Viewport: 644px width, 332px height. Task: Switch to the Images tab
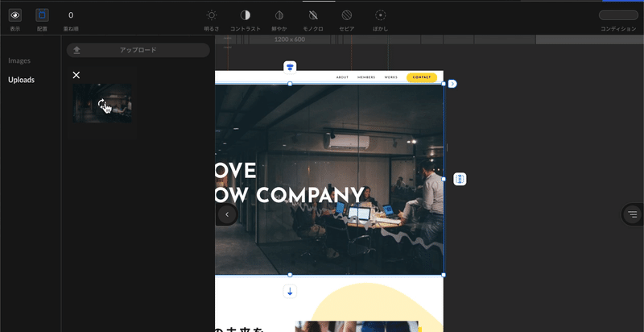pos(19,60)
